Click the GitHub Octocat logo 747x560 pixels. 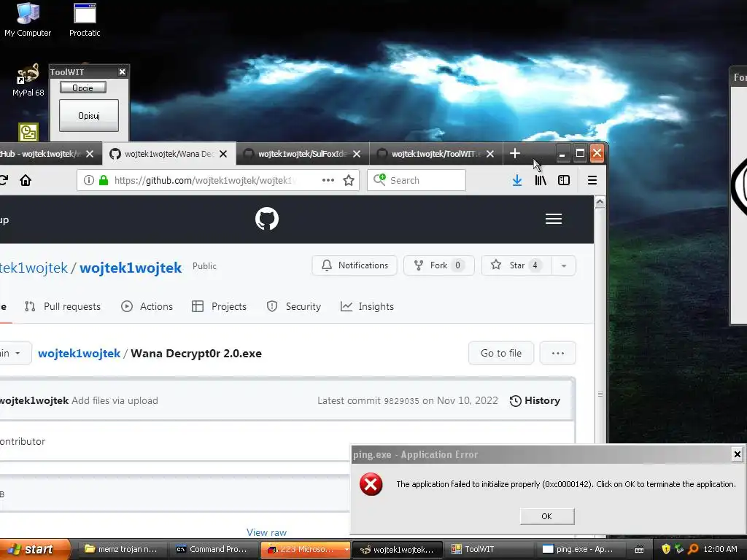[267, 219]
